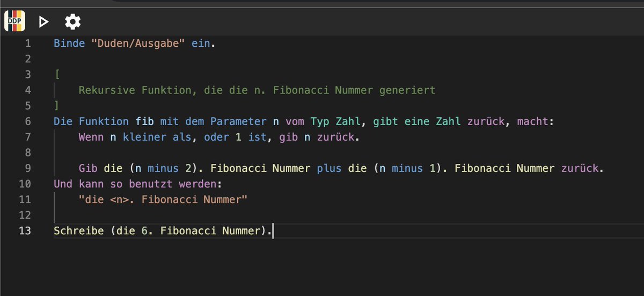The width and height of the screenshot is (644, 296).
Task: Click "Typ Zahl" on line 6
Action: coord(335,121)
